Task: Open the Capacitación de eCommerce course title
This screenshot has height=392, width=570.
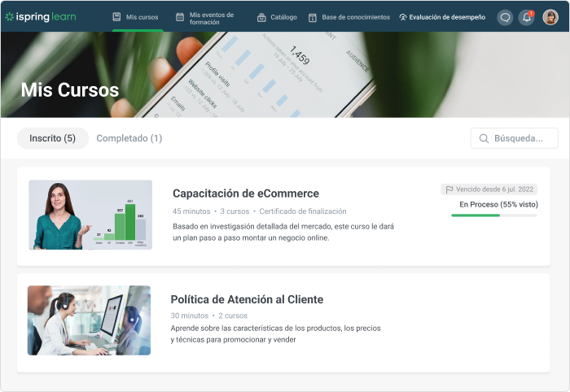Action: click(x=246, y=194)
